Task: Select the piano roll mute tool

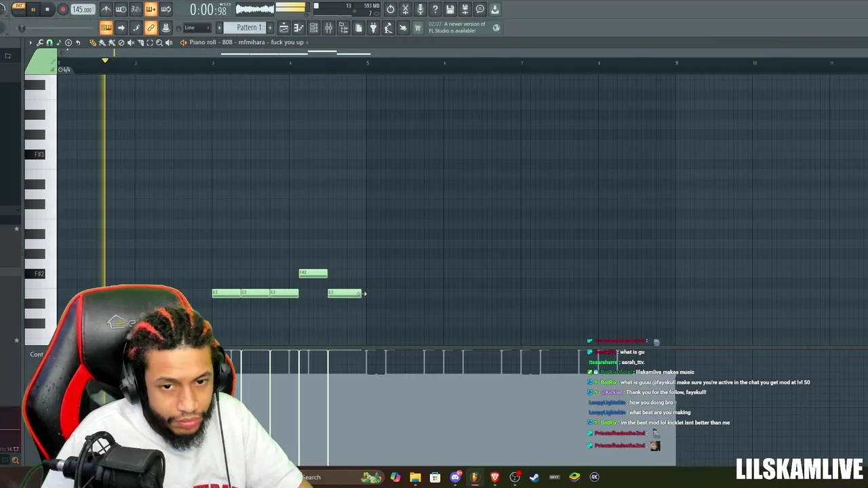Action: click(x=131, y=43)
